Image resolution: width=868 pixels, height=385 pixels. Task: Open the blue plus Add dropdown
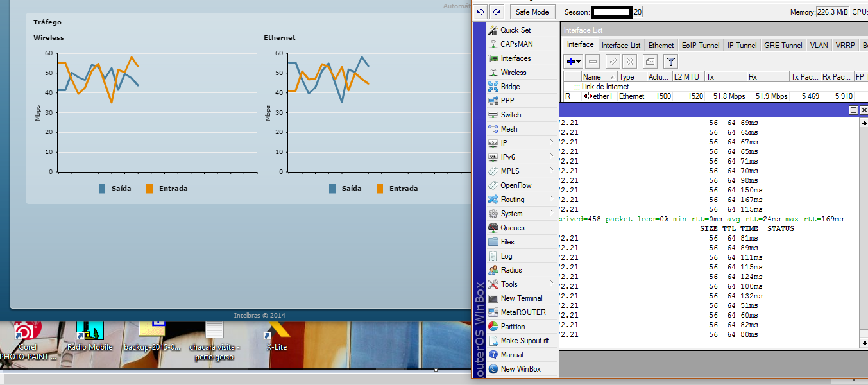[573, 62]
